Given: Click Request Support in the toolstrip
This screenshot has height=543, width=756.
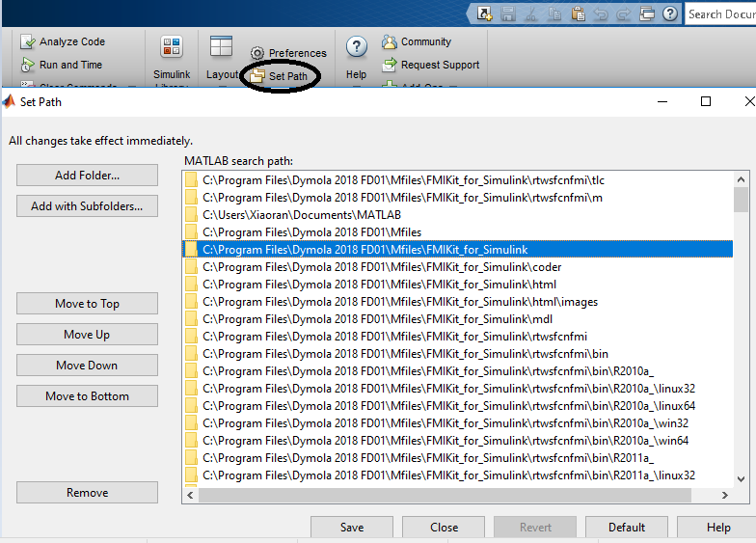Looking at the screenshot, I should [430, 65].
